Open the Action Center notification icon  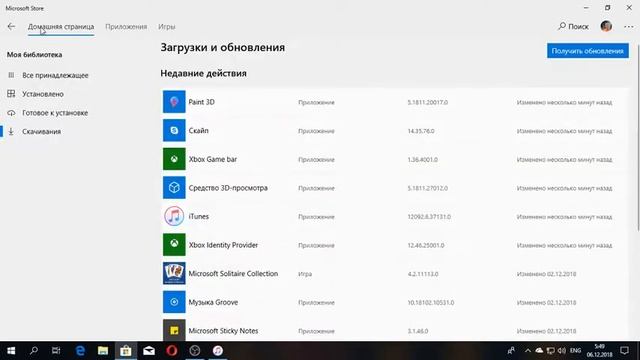pyautogui.click(x=624, y=351)
